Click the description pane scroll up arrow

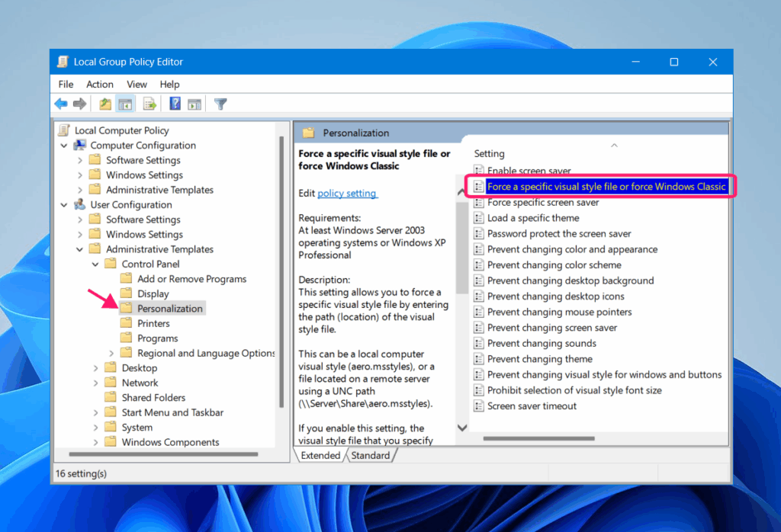coord(461,191)
